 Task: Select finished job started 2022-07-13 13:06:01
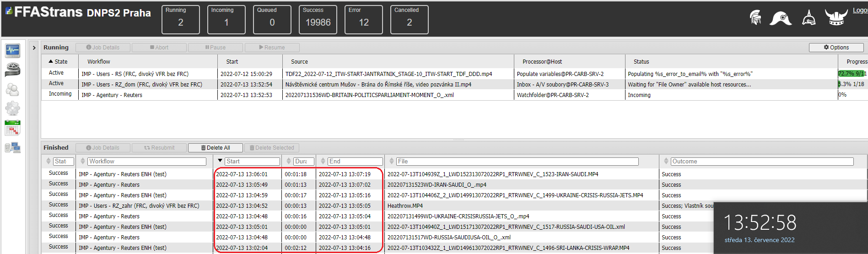point(242,174)
